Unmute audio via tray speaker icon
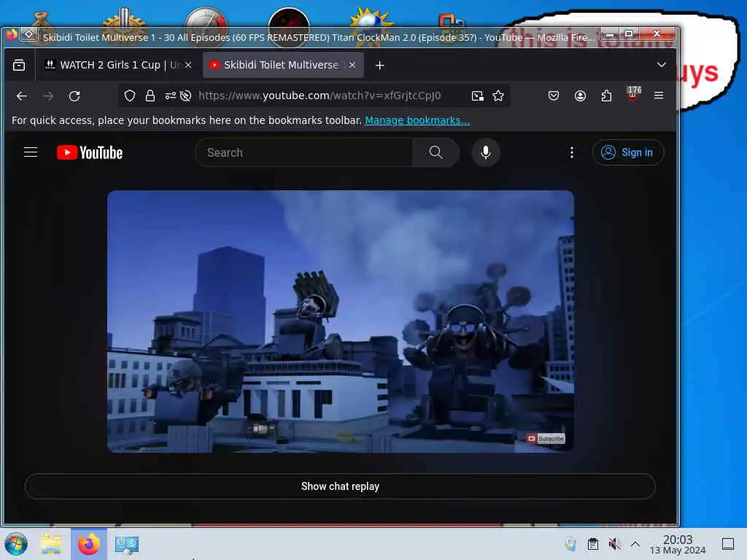The height and width of the screenshot is (560, 747). [x=614, y=543]
